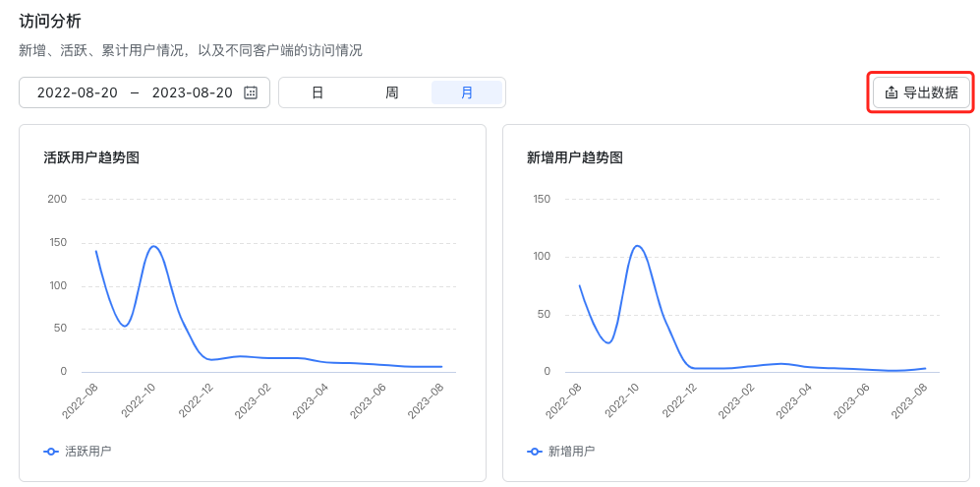The image size is (980, 487).
Task: Toggle the 活跃用户 legend series marker
Action: click(x=51, y=452)
